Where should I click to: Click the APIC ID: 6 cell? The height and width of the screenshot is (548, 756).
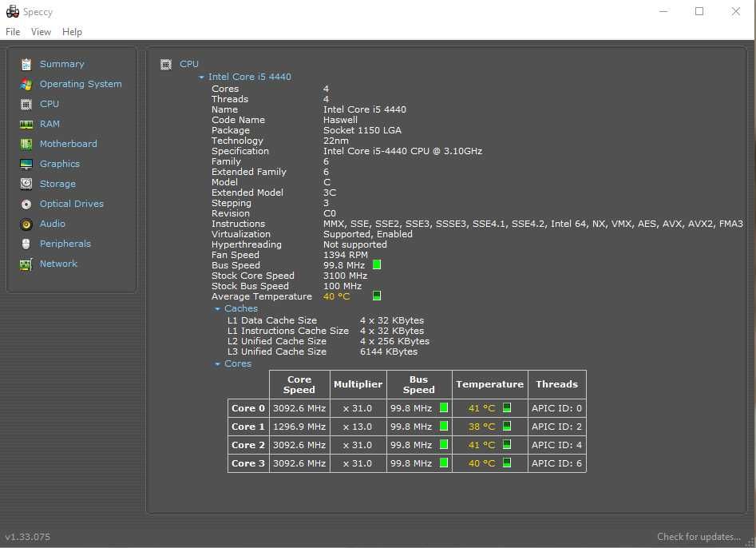click(557, 463)
